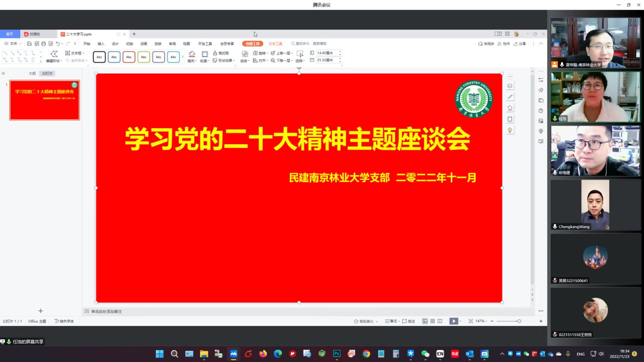Open the Design (设计) ribbon tab

(x=115, y=44)
